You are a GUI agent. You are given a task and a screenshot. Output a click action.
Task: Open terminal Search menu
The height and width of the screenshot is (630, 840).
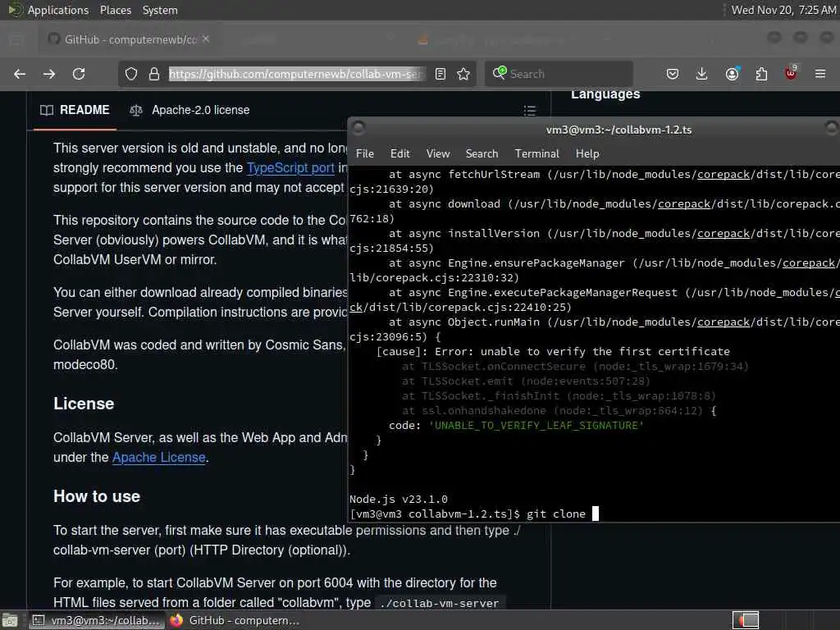[482, 153]
